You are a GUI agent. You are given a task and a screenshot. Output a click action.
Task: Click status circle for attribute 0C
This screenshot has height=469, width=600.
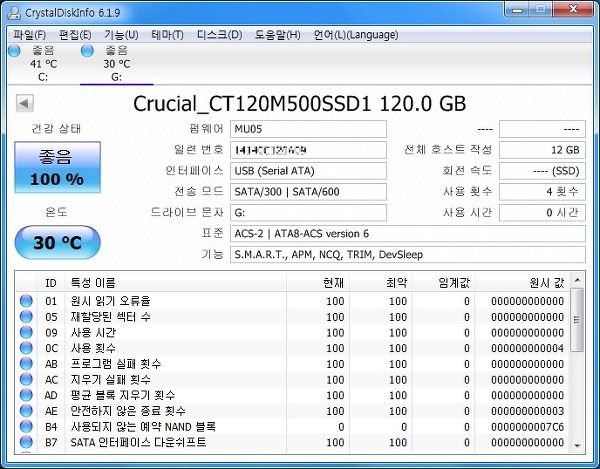pos(26,348)
